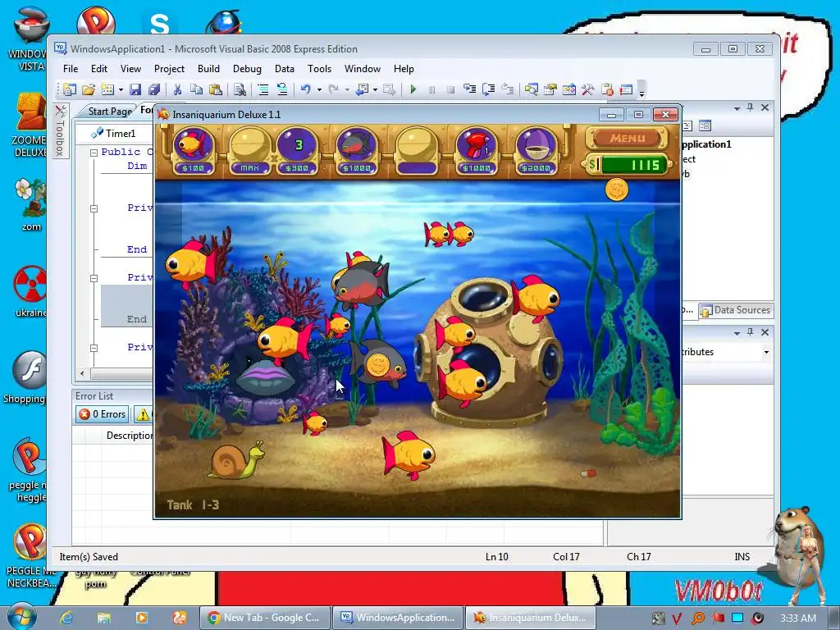The height and width of the screenshot is (630, 840).
Task: Open the Properties Window toolbar icon
Action: 550,89
